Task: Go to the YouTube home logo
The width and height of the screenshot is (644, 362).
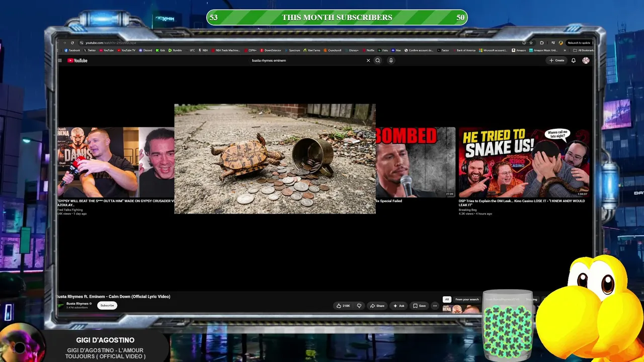Action: click(77, 60)
